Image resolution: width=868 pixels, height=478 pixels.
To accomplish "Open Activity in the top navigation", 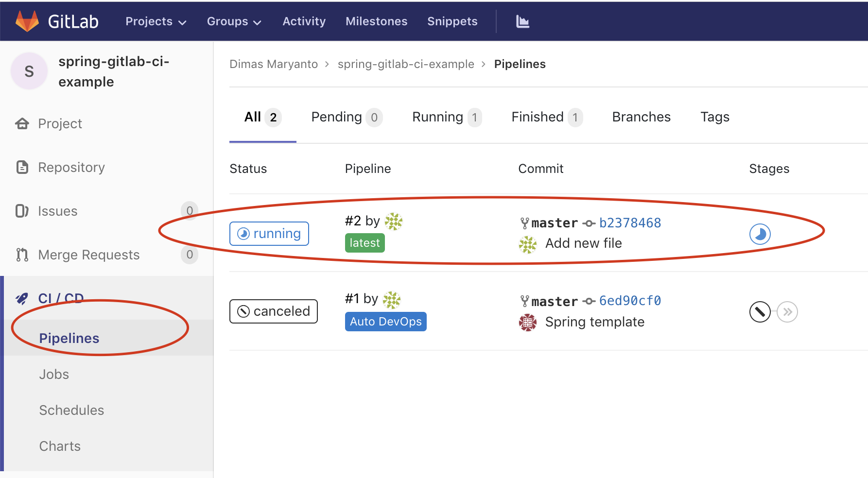I will [304, 21].
